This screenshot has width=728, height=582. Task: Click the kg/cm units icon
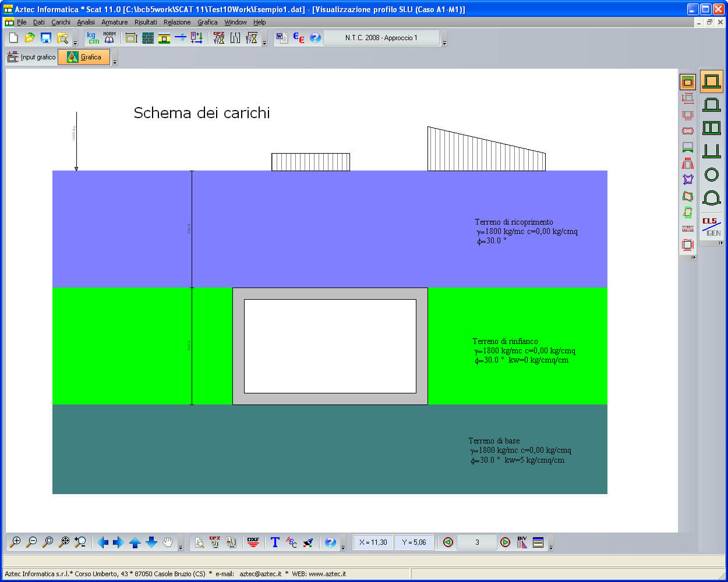pos(93,38)
